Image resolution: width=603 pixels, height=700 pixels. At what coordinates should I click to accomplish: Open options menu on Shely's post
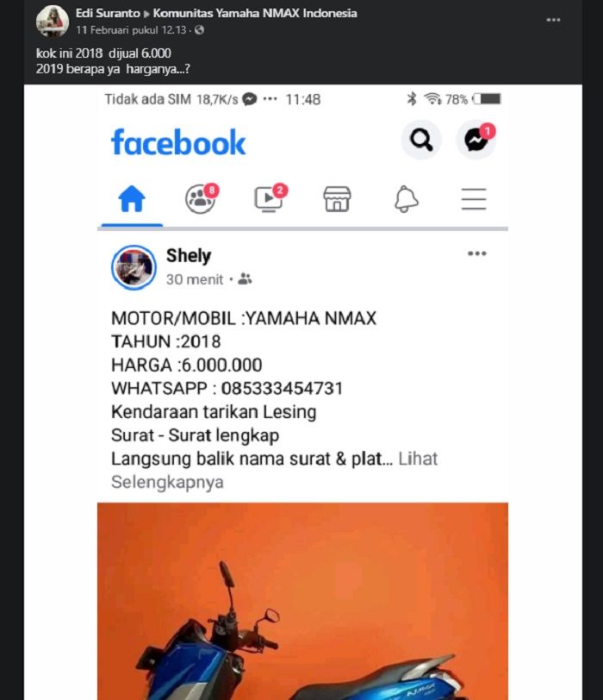point(476,253)
